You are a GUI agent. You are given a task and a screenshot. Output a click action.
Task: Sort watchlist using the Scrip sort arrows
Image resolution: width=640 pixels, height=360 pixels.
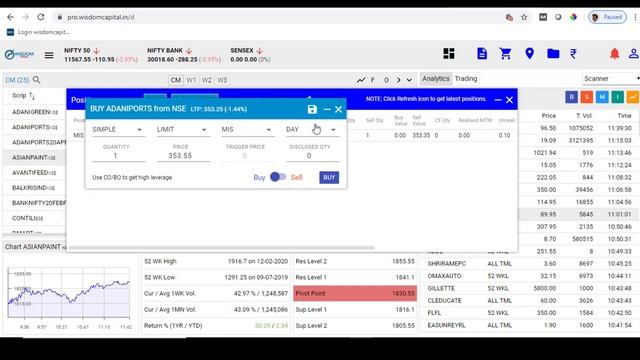[x=32, y=96]
